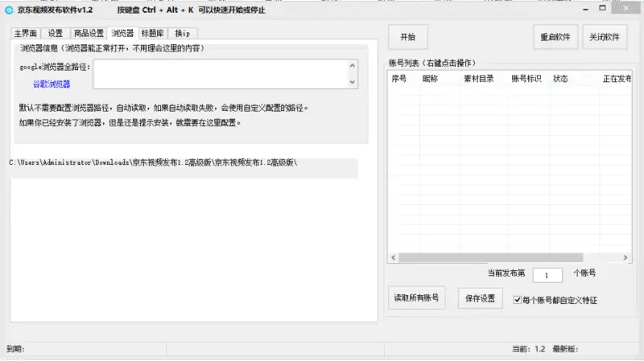
Task: Click the 当前发布第 account number field
Action: (547, 275)
